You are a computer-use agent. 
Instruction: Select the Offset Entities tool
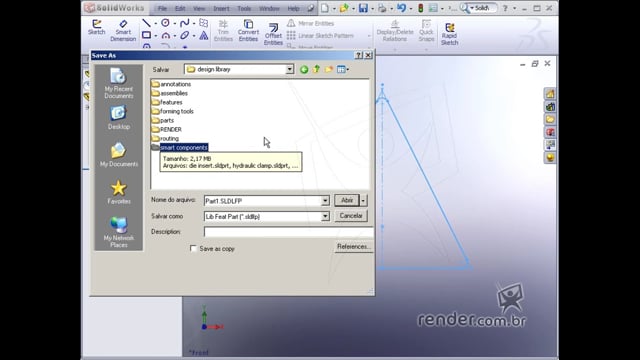273,34
